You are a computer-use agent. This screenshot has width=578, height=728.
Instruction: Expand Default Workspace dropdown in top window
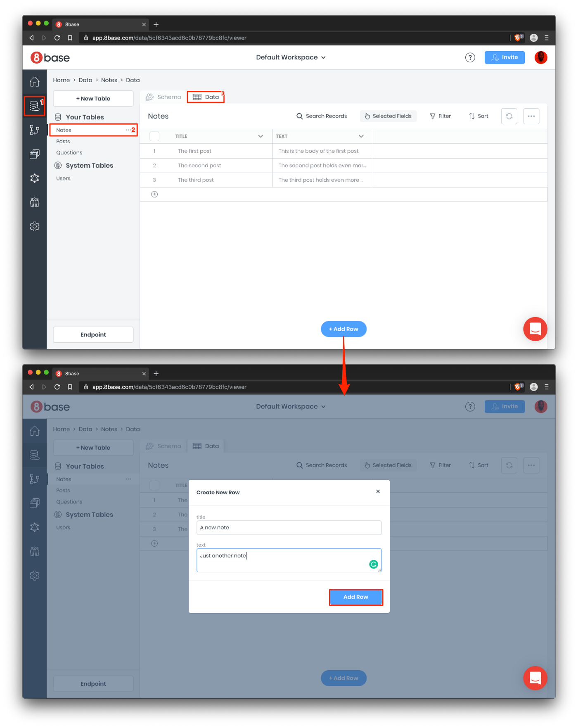point(291,57)
